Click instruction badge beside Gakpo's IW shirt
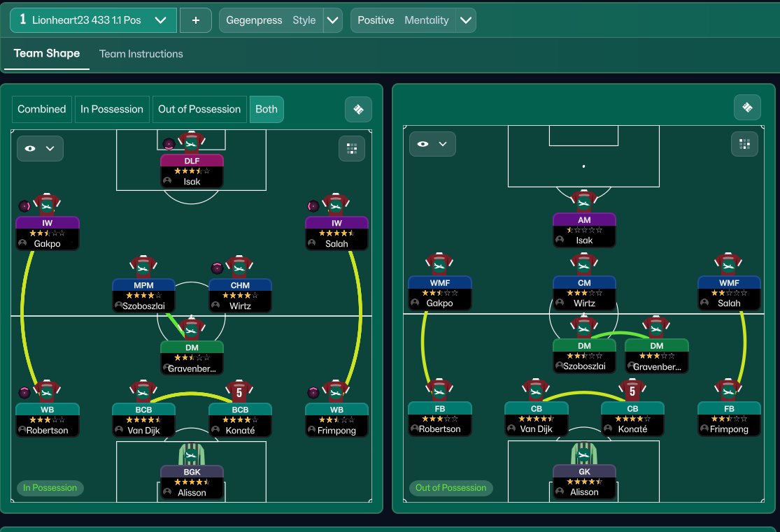The width and height of the screenshot is (780, 532). click(24, 206)
